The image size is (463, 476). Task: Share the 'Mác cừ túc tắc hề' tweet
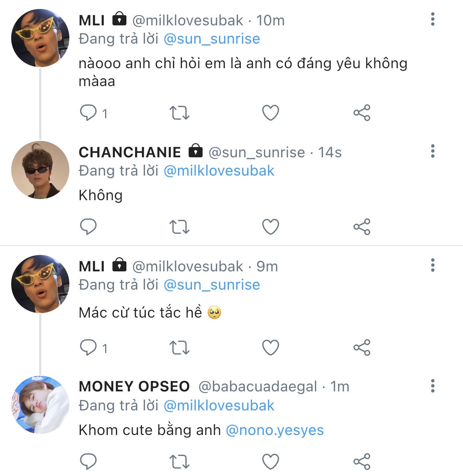(362, 348)
